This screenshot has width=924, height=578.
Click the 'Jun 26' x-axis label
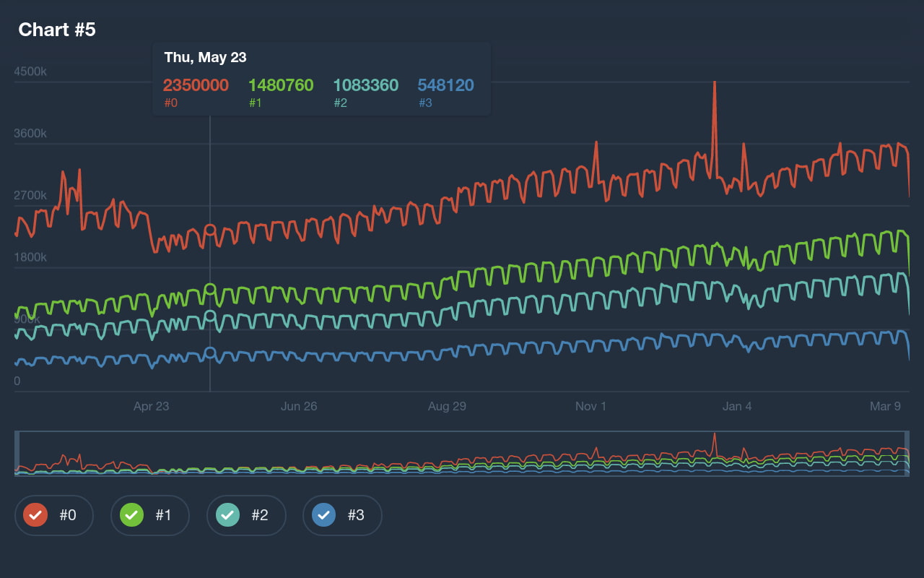[299, 407]
